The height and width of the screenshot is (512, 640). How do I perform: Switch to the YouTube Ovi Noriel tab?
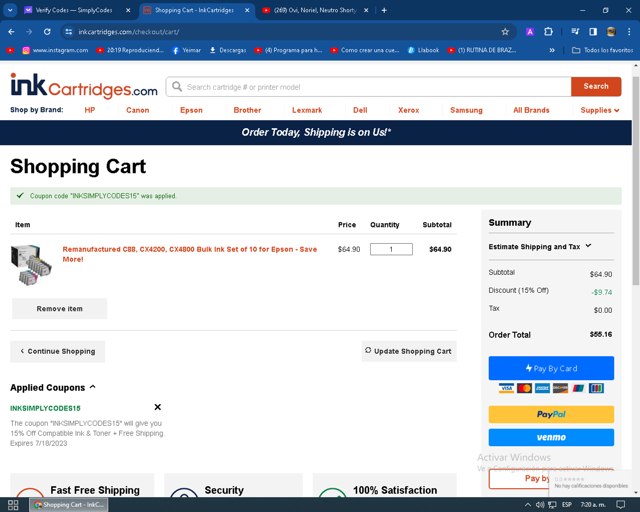click(315, 10)
